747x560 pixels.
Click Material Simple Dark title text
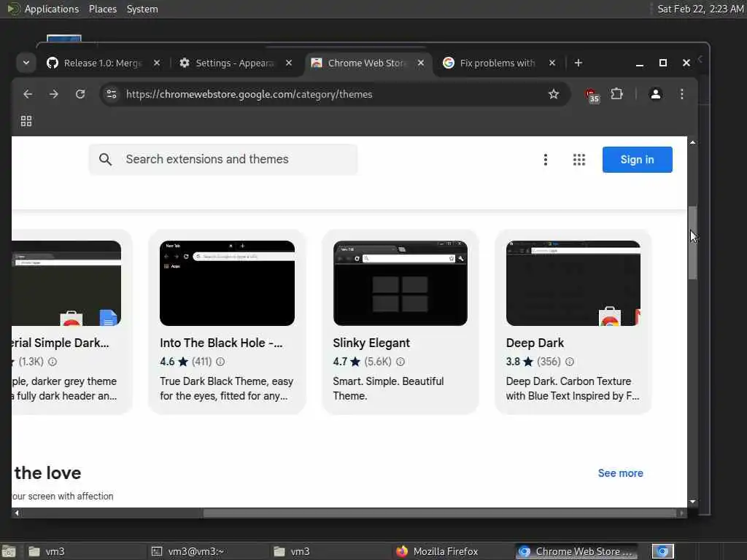pyautogui.click(x=61, y=343)
